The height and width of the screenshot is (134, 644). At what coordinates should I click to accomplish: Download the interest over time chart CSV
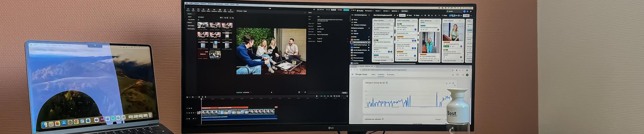[446, 83]
